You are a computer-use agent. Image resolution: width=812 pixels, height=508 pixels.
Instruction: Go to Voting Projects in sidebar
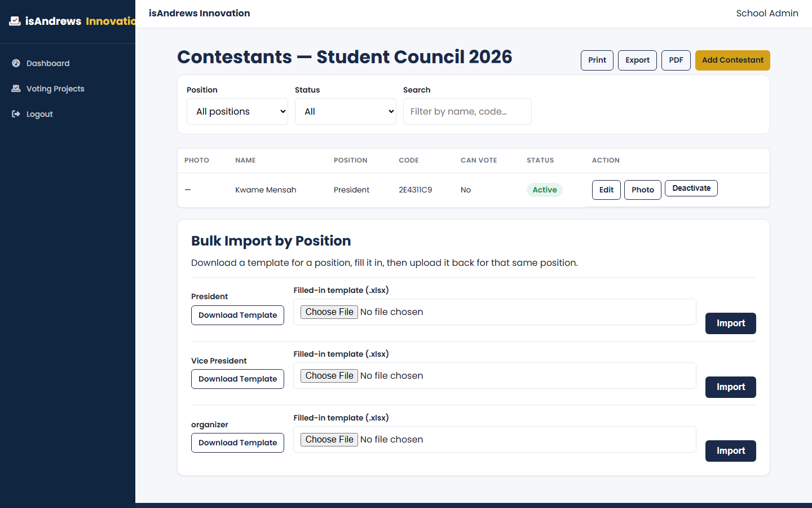pos(55,89)
